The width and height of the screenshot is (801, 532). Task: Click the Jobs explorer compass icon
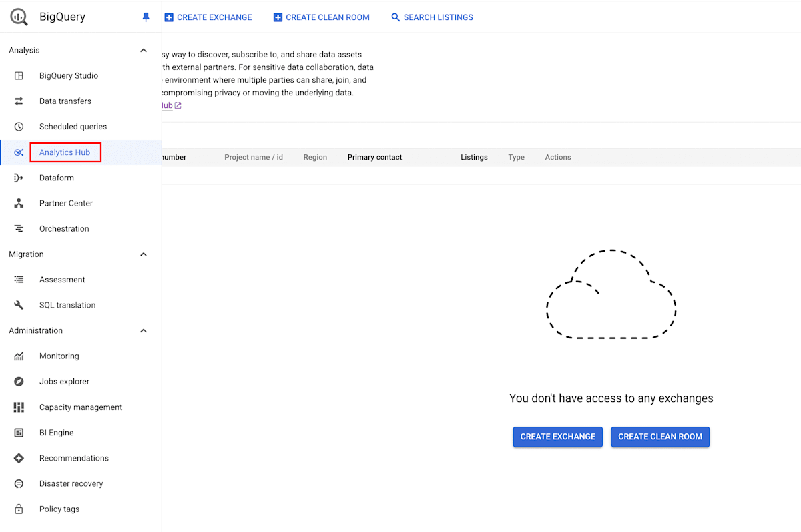pyautogui.click(x=19, y=382)
